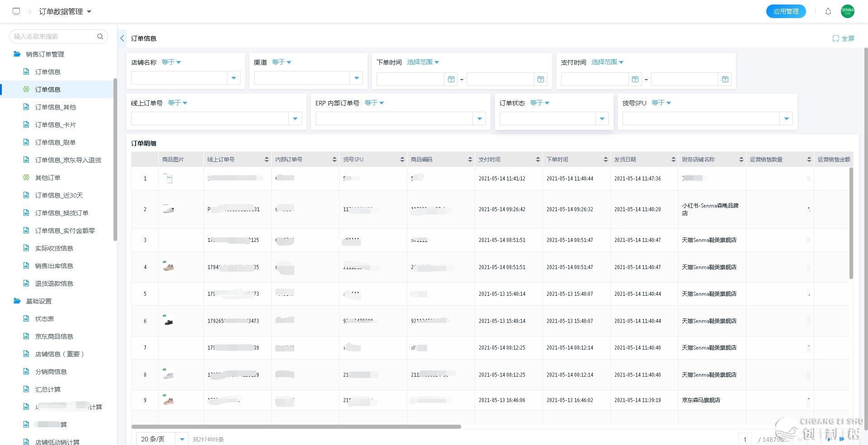This screenshot has height=445, width=868.
Task: Change 下单时间 operator 选择范围
Action: pyautogui.click(x=423, y=62)
